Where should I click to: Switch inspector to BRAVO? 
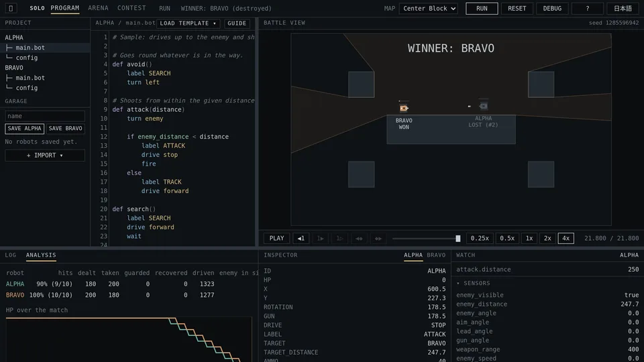click(x=436, y=255)
